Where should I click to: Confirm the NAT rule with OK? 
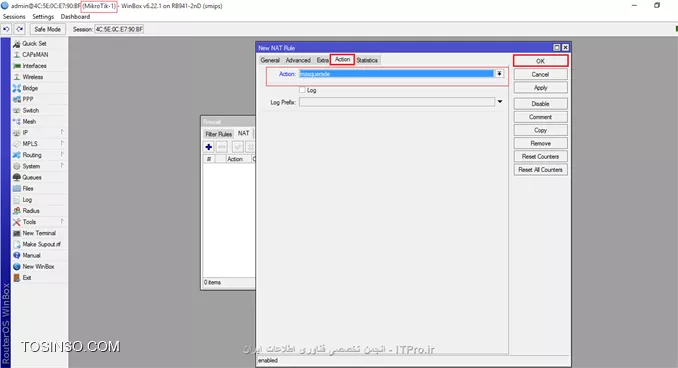[540, 61]
